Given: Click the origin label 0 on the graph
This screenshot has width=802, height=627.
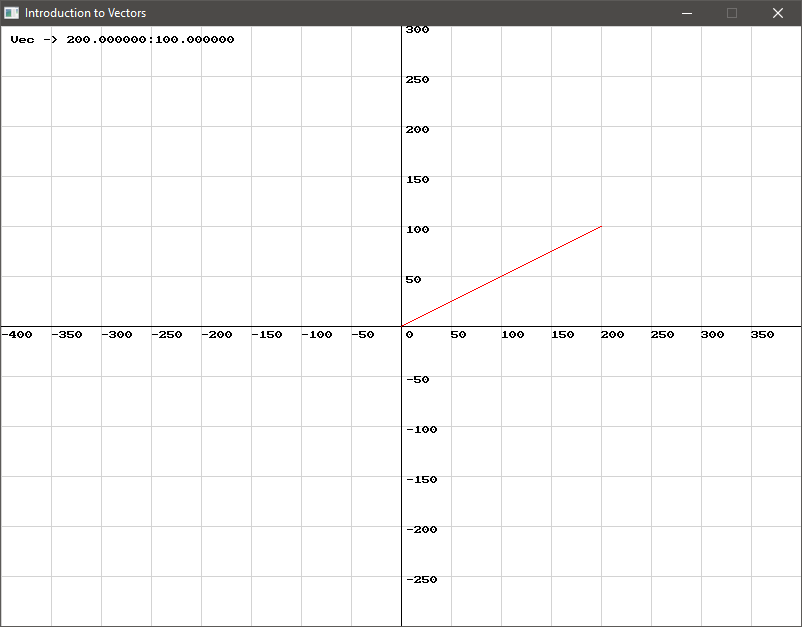Looking at the screenshot, I should point(409,335).
